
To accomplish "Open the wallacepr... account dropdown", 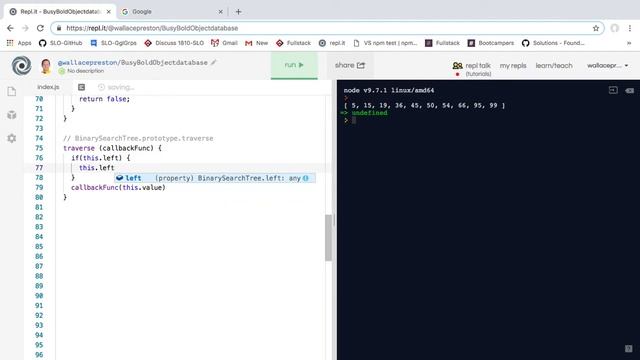I will (608, 66).
